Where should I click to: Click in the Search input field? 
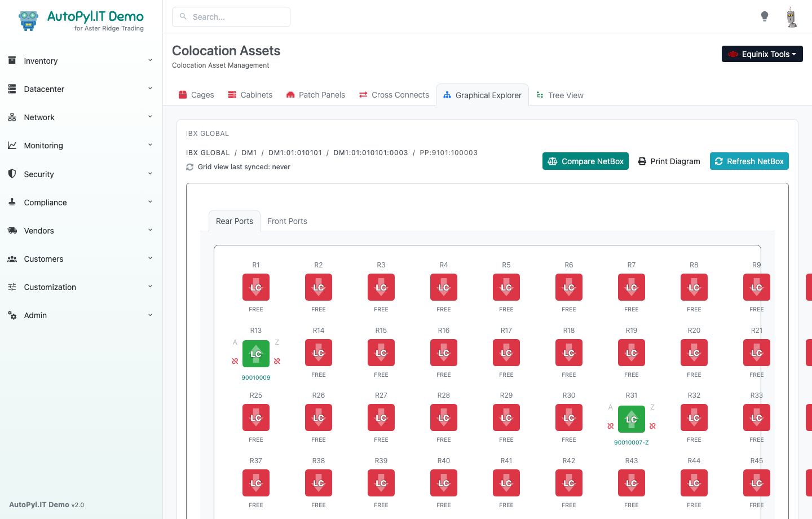click(231, 17)
